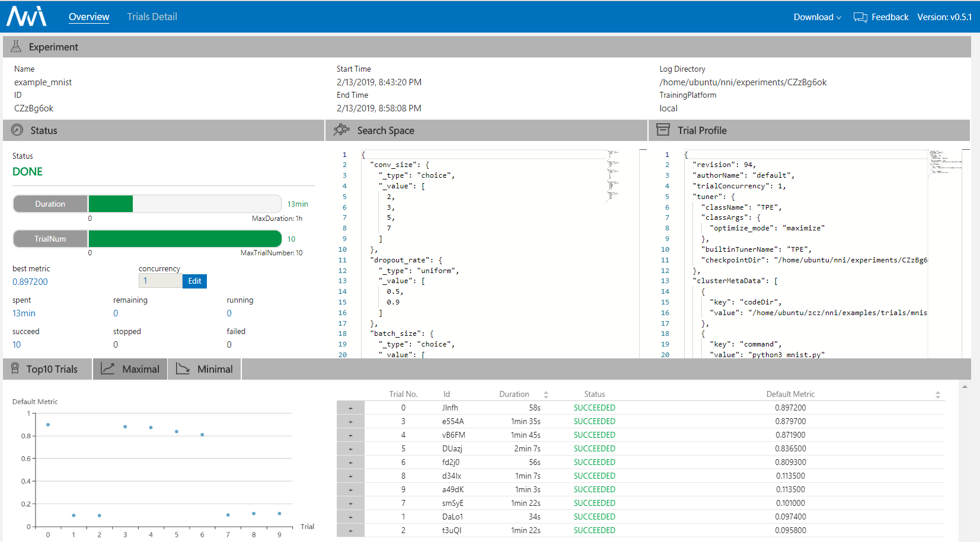Viewport: 980px width, 542px height.
Task: Click the Top10 Trials award icon
Action: click(x=15, y=368)
